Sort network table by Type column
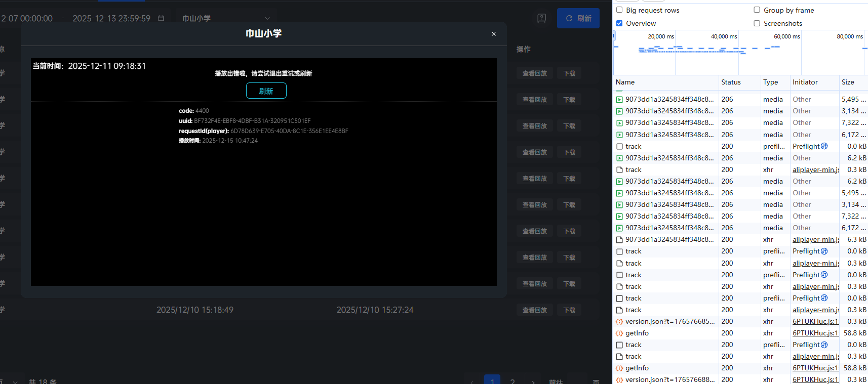The width and height of the screenshot is (868, 384). [x=775, y=82]
